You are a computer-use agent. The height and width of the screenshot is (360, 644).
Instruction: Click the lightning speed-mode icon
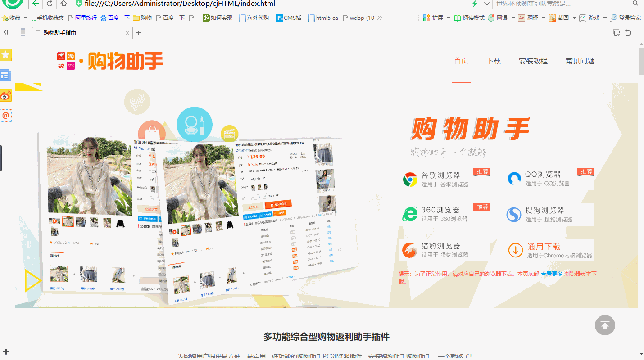coord(474,4)
